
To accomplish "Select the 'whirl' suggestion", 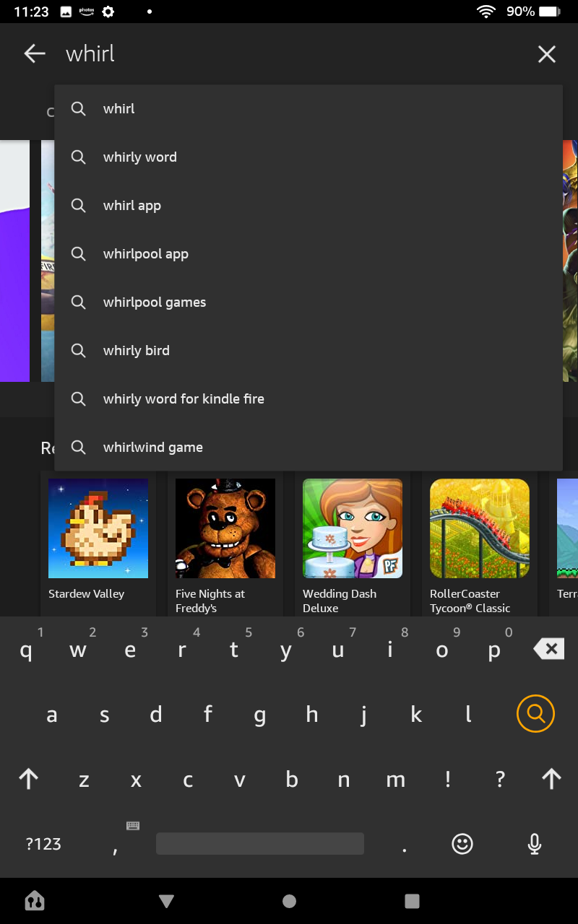I will 309,109.
